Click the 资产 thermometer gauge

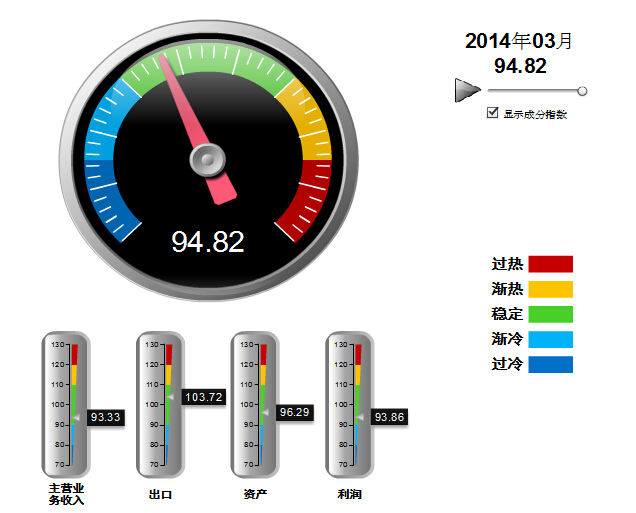click(256, 404)
